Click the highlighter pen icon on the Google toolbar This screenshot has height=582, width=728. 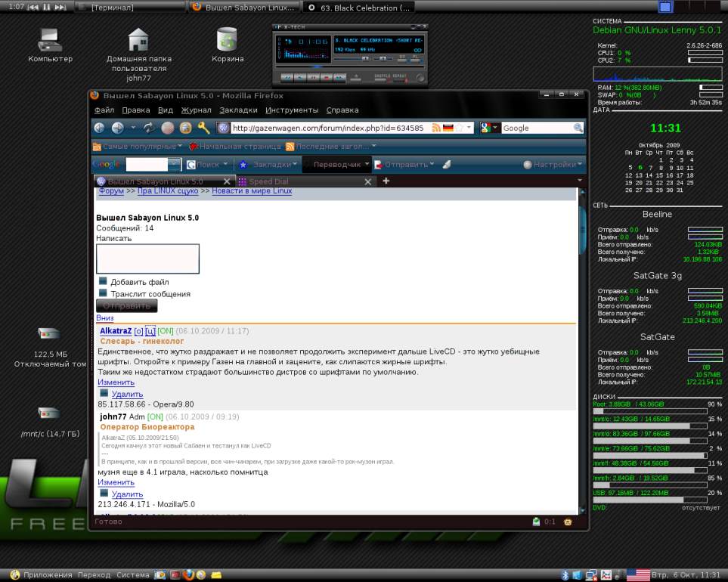pyautogui.click(x=447, y=164)
